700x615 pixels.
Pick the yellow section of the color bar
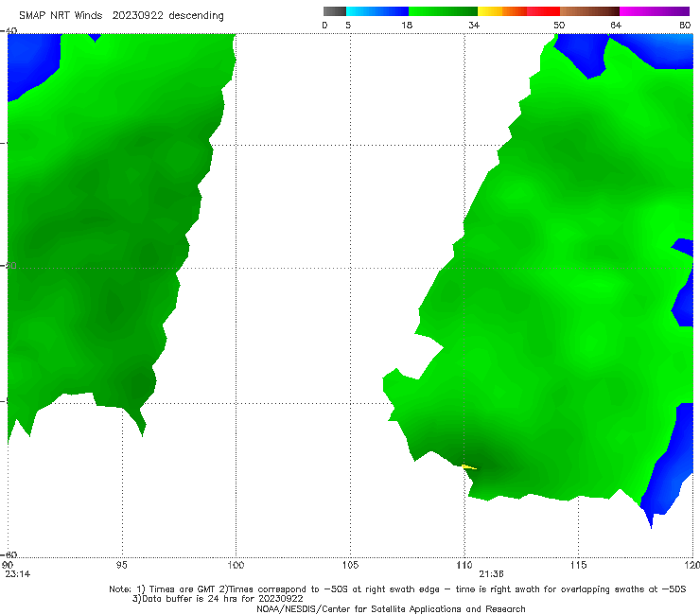490,11
